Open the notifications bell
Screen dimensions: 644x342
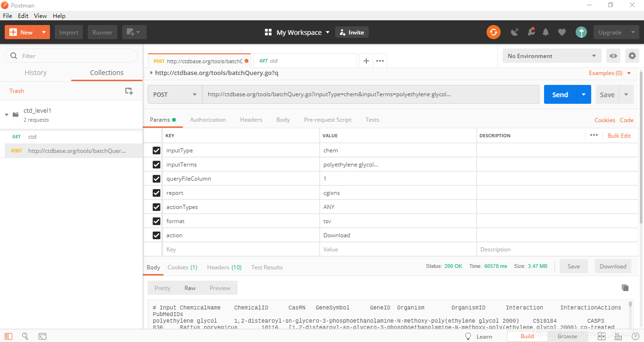pos(546,32)
